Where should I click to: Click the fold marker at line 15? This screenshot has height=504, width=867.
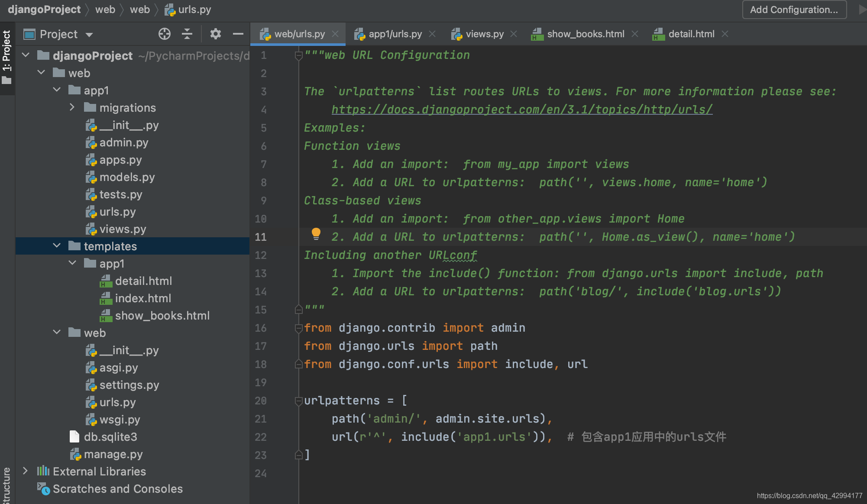click(x=298, y=310)
